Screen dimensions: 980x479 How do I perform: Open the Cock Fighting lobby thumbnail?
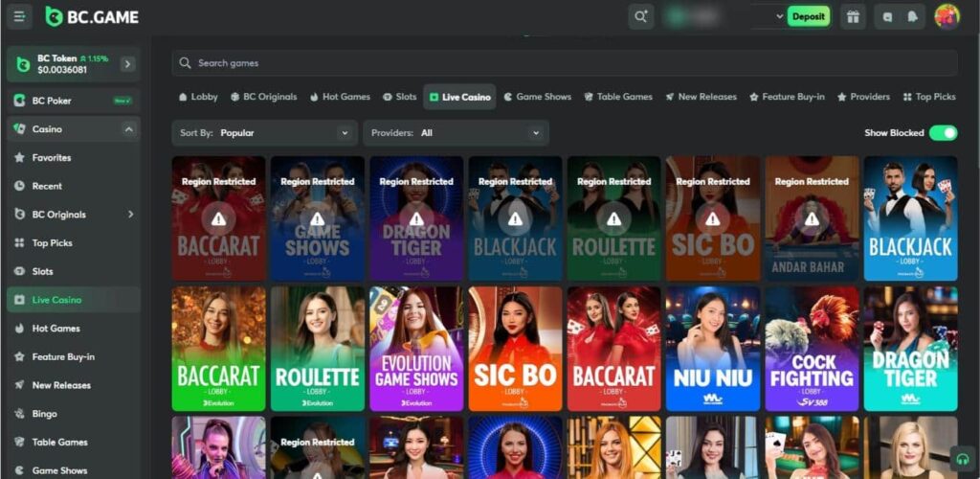pyautogui.click(x=812, y=349)
